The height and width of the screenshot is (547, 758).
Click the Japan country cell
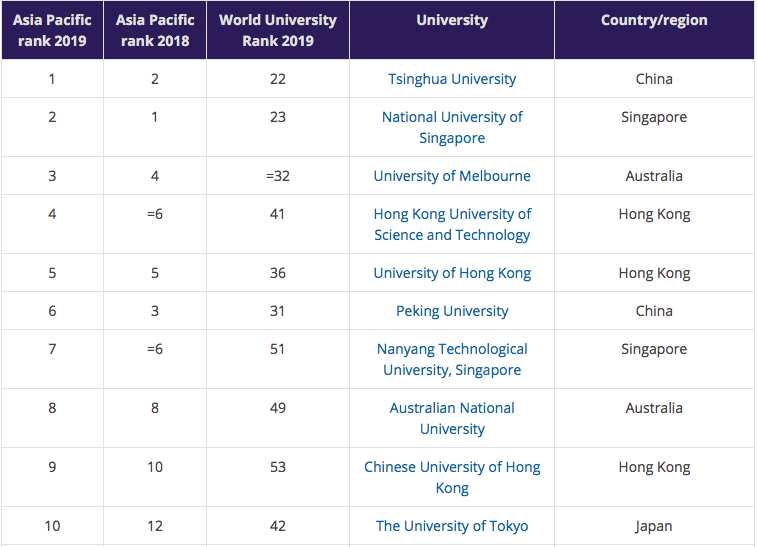(654, 526)
